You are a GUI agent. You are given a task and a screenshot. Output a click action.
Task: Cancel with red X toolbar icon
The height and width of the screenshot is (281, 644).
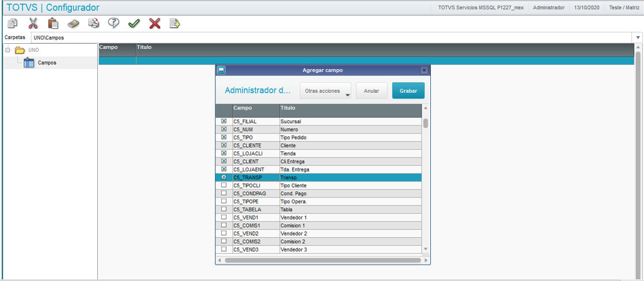(154, 24)
